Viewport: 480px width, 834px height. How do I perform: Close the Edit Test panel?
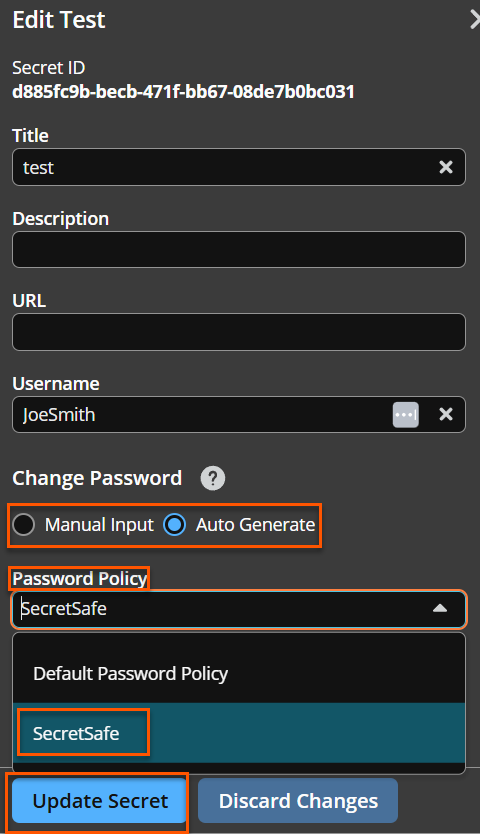pos(475,20)
